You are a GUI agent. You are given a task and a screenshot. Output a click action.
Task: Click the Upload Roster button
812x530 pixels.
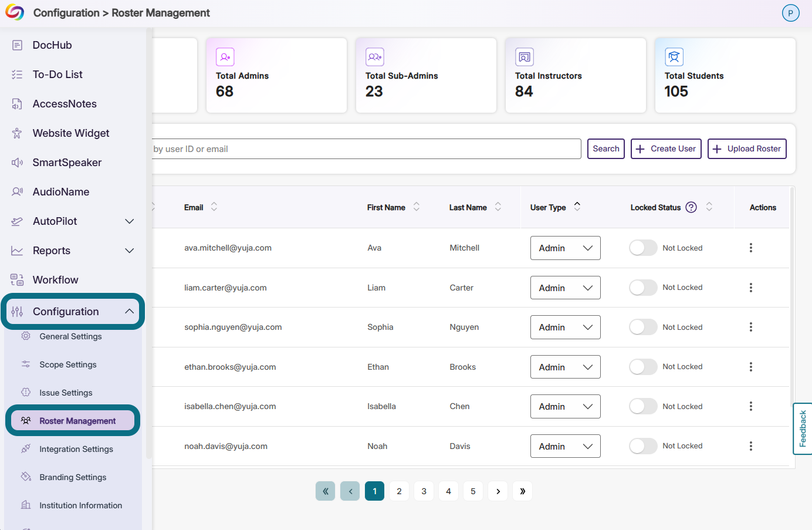(x=747, y=148)
